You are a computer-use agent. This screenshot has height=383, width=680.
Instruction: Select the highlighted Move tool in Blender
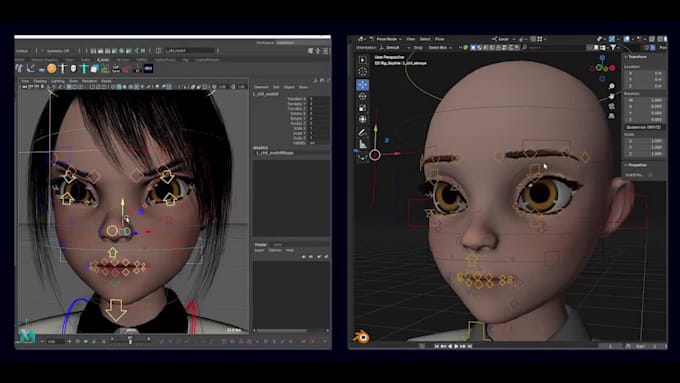(363, 85)
